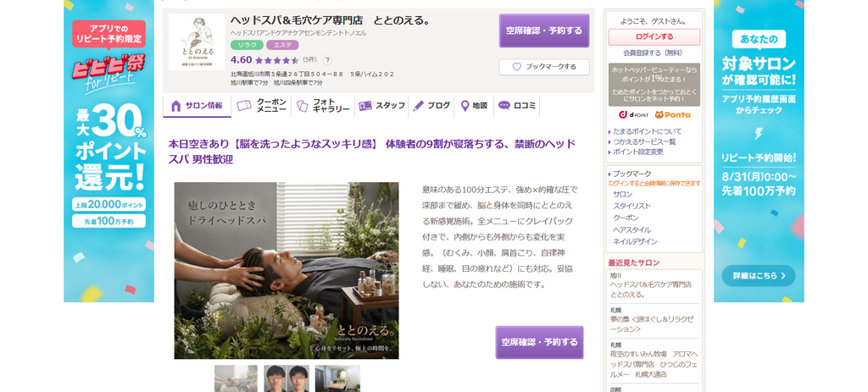The width and height of the screenshot is (868, 392).
Task: Click the 最近見たサロン heading
Action: tap(634, 262)
